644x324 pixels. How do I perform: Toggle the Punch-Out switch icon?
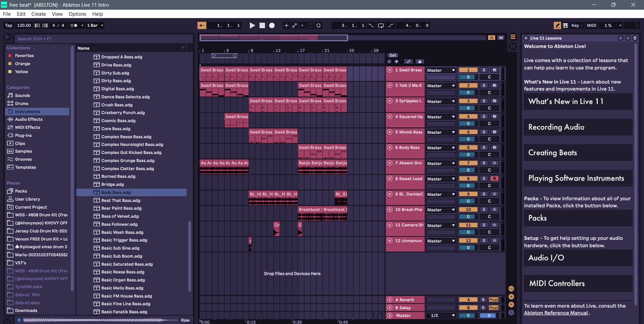pos(391,25)
